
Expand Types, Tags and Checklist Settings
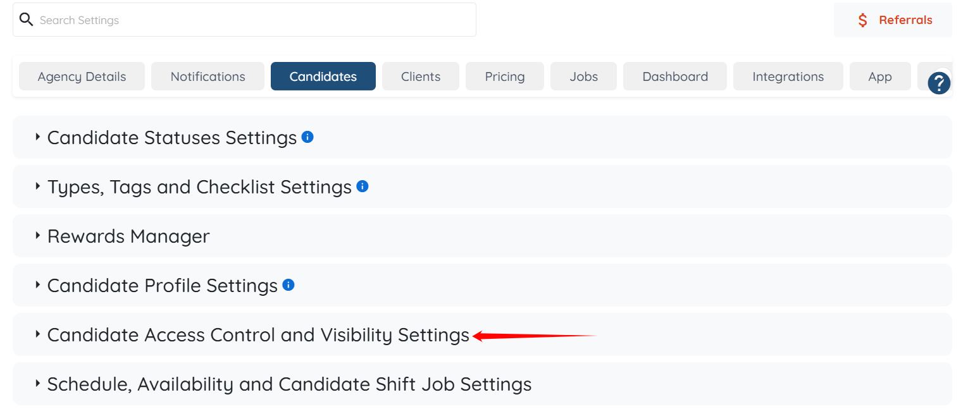click(199, 186)
